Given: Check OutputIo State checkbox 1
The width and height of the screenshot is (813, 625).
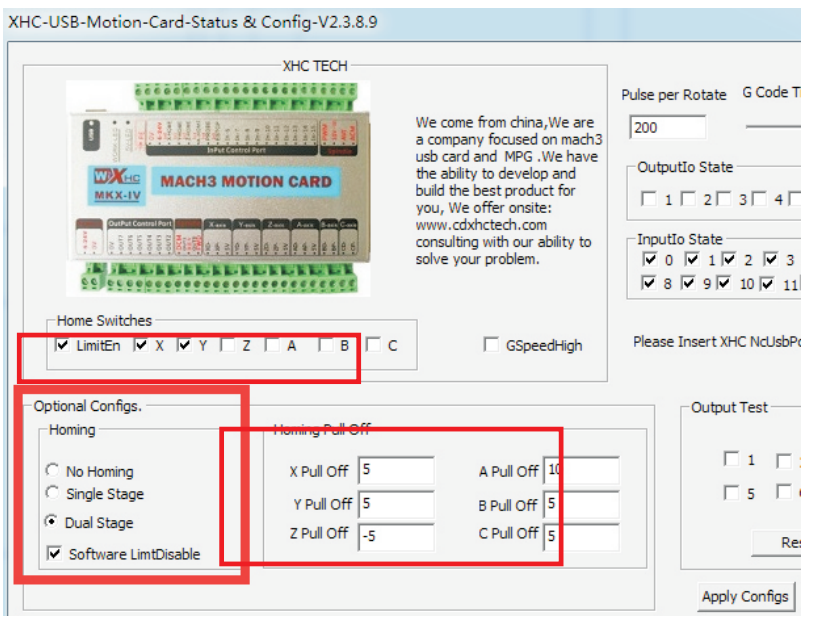Looking at the screenshot, I should (649, 199).
